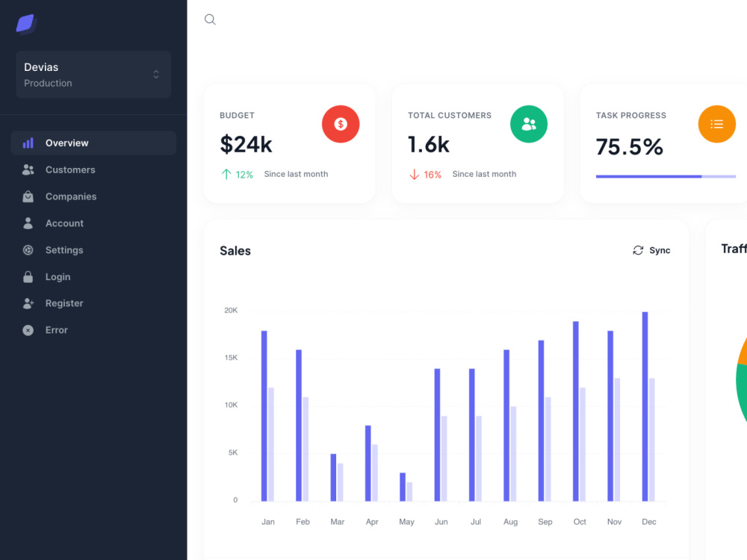747x560 pixels.
Task: Click the Customers people icon
Action: click(28, 169)
